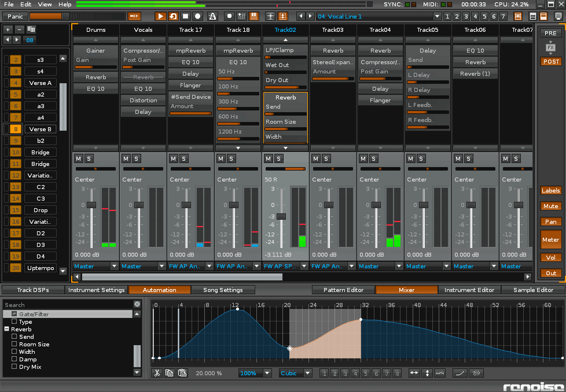Click the Track02 panning slider
566x392 pixels.
pyautogui.click(x=285, y=169)
